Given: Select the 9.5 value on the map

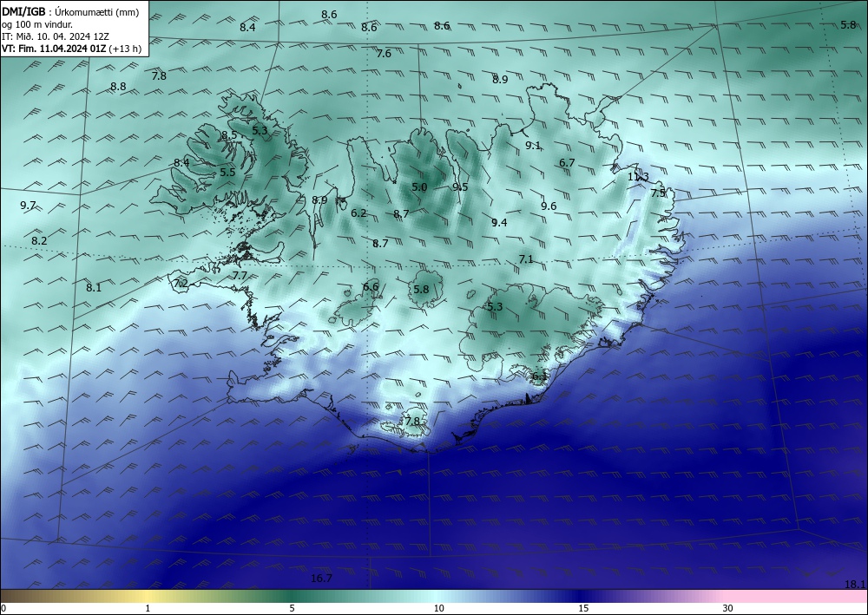Looking at the screenshot, I should click(x=461, y=187).
